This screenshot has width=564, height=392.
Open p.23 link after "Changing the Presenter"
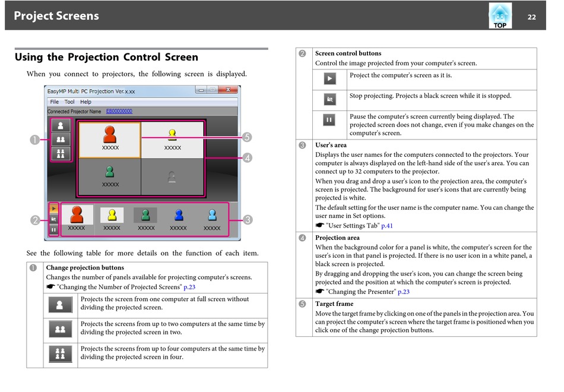tap(404, 292)
